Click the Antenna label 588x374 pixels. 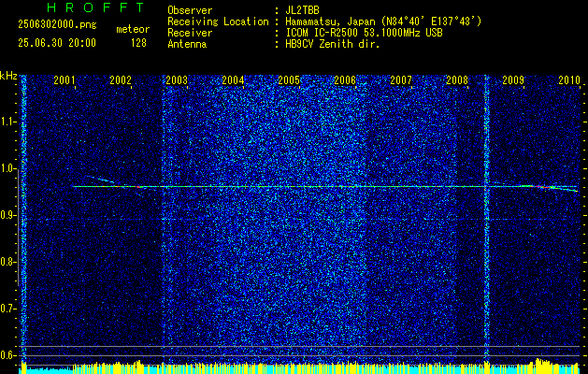tap(187, 44)
